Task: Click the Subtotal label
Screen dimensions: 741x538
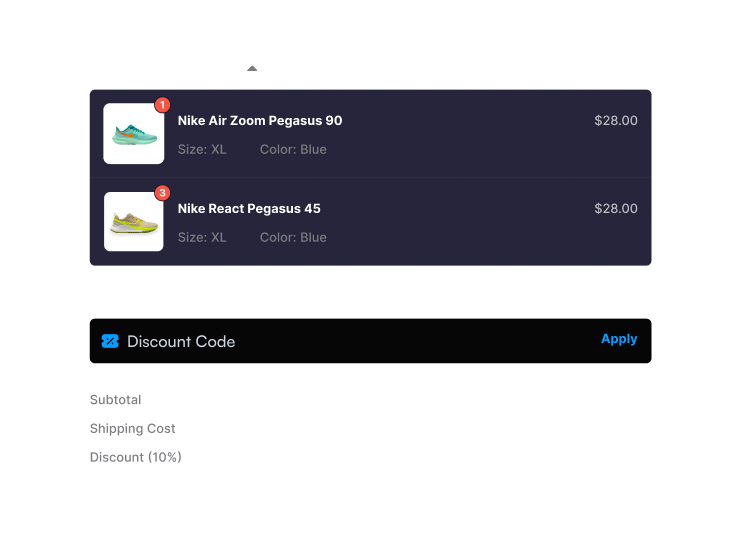Action: tap(115, 400)
